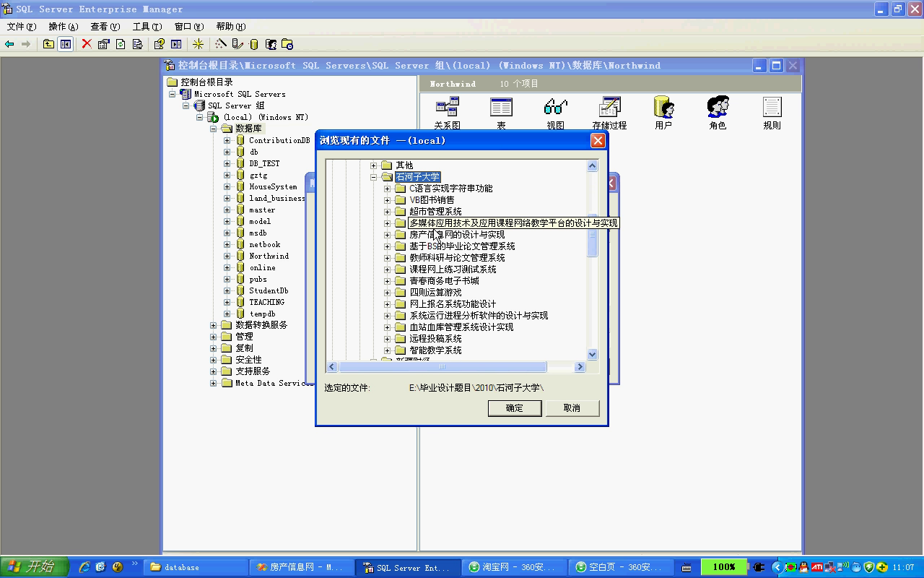
Task: Click the red Delete X toolbar icon
Action: [x=87, y=44]
